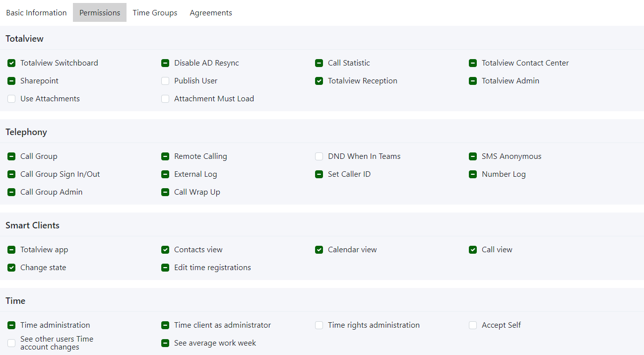644x355 pixels.
Task: Toggle the Call Group Admin checkbox
Action: [11, 192]
